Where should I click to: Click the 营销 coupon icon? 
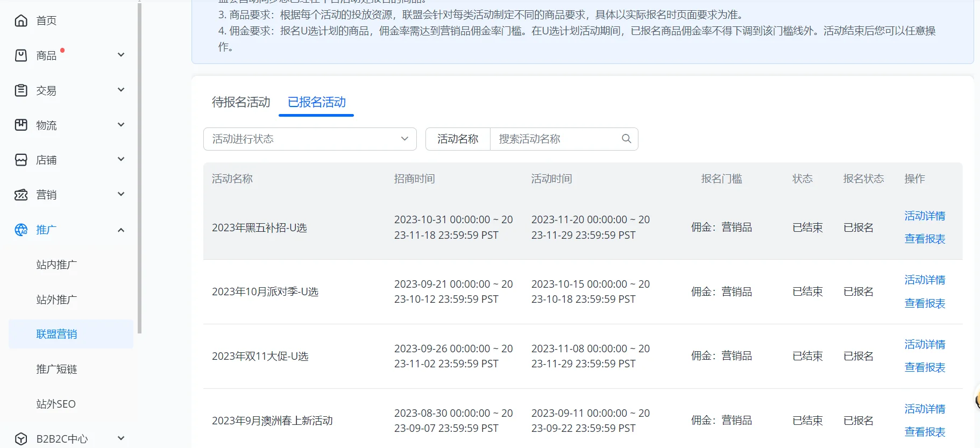click(21, 195)
